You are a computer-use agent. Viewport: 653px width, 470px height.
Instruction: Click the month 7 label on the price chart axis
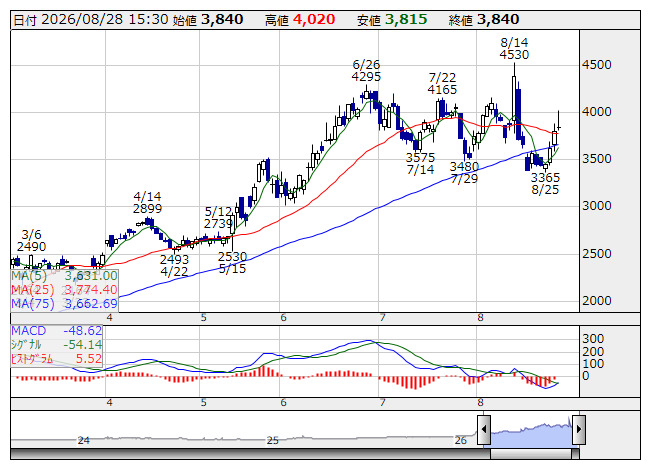click(382, 318)
